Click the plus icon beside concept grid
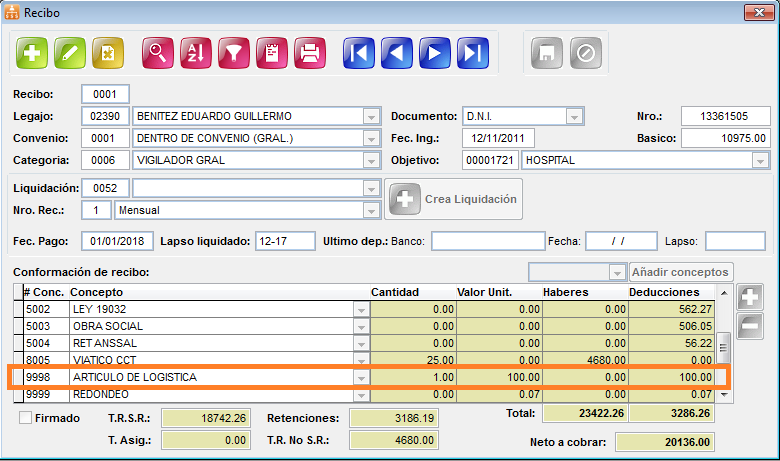The image size is (780, 461). click(750, 298)
